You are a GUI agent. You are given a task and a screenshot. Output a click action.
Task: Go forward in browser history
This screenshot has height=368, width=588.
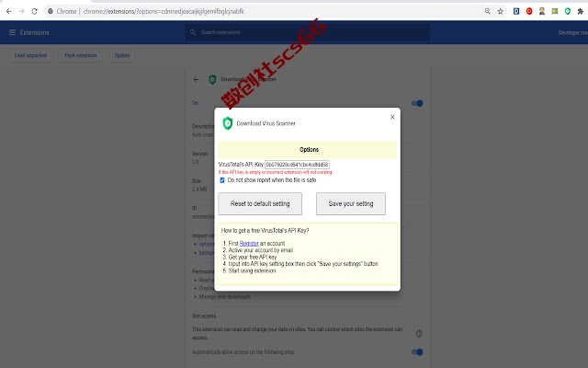tap(22, 11)
